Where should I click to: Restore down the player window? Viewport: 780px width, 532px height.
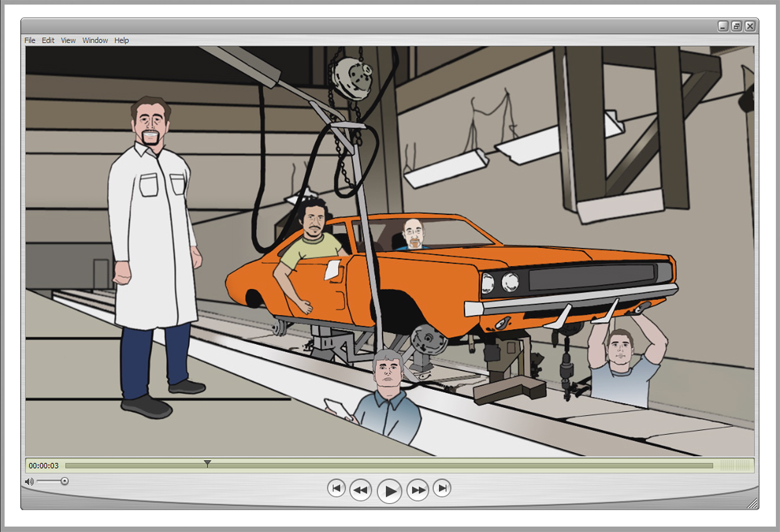pyautogui.click(x=736, y=26)
